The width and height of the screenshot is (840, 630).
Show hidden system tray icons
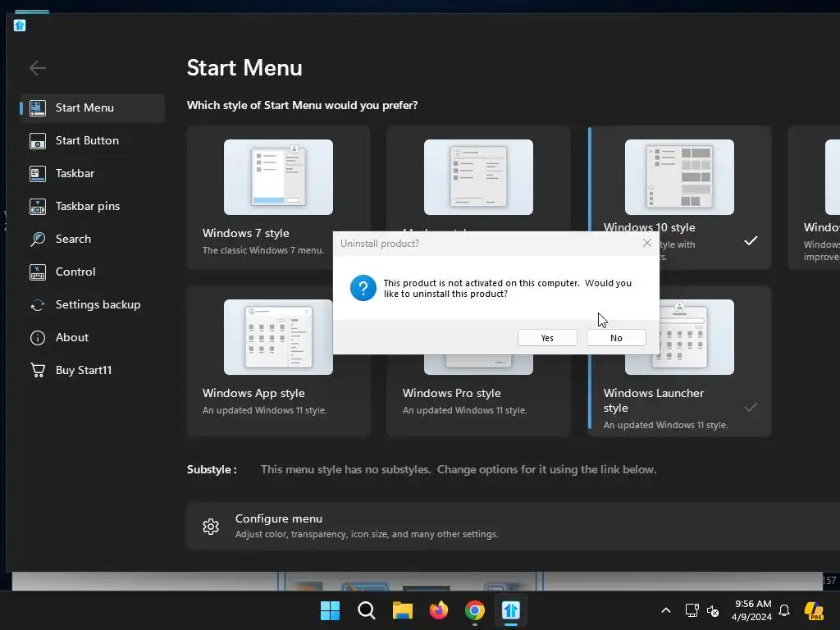point(666,610)
